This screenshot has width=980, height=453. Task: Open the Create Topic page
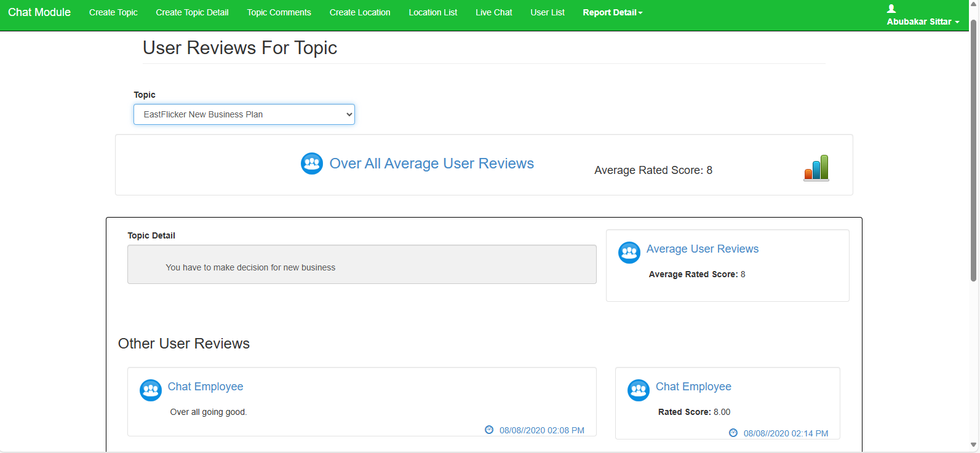[x=113, y=12]
